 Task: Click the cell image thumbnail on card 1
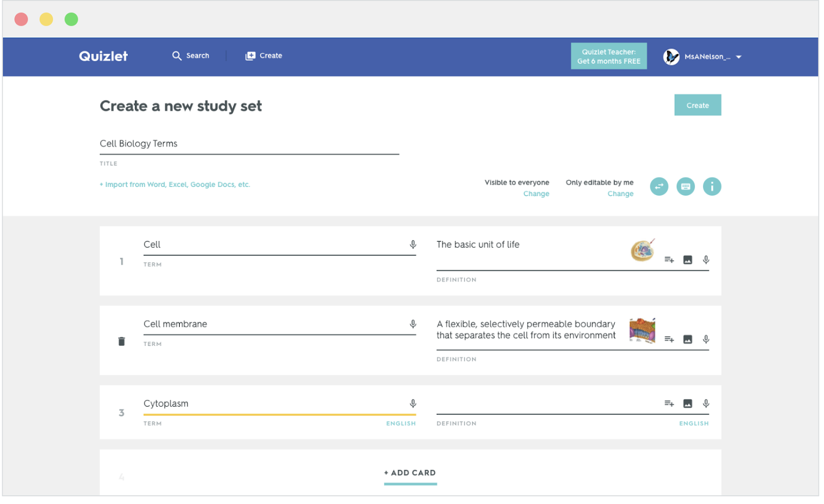pyautogui.click(x=643, y=250)
